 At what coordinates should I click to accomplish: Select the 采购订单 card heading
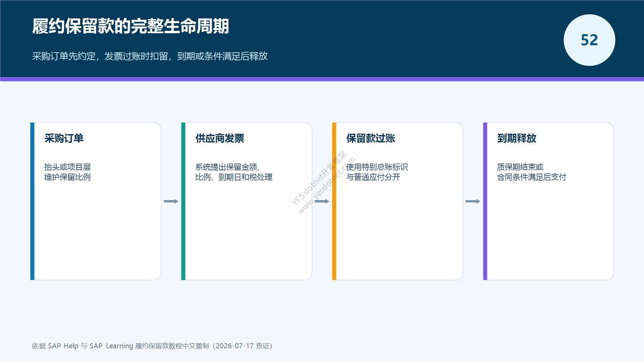(x=64, y=138)
